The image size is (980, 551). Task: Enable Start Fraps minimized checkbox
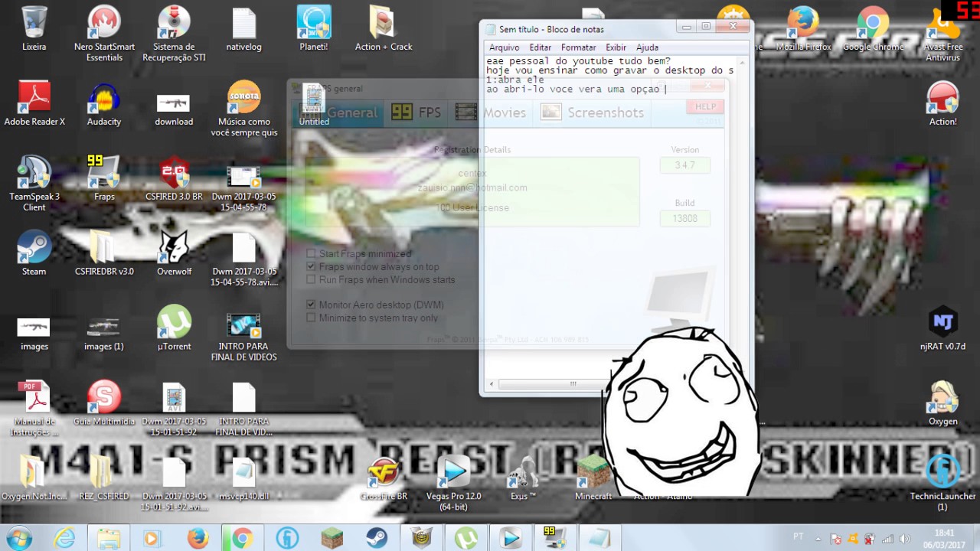coord(311,253)
